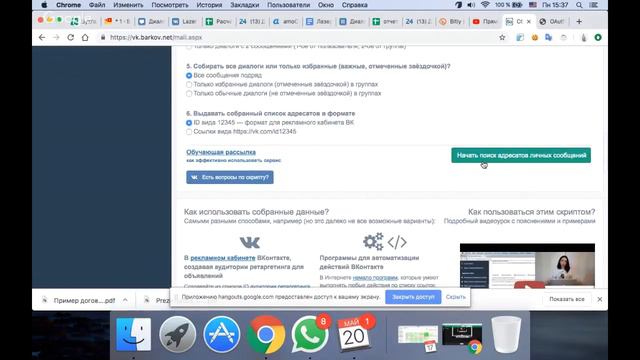Switch to the 'отчет' spreadsheet tab

[384, 21]
